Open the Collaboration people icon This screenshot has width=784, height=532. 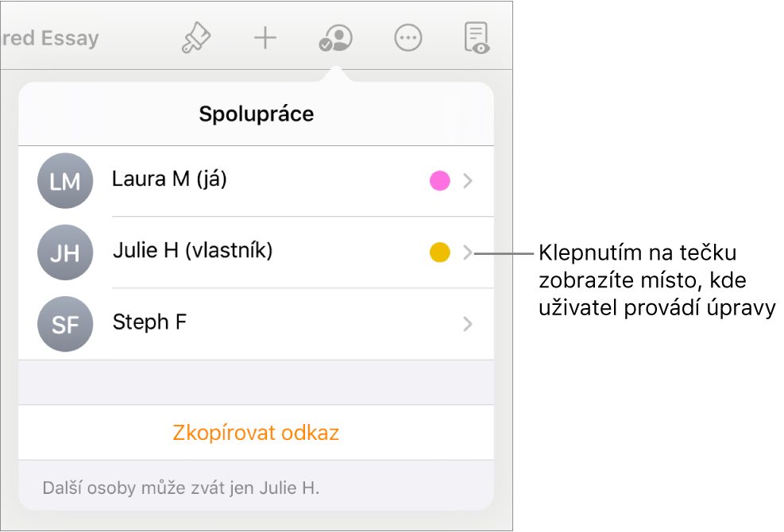(334, 38)
